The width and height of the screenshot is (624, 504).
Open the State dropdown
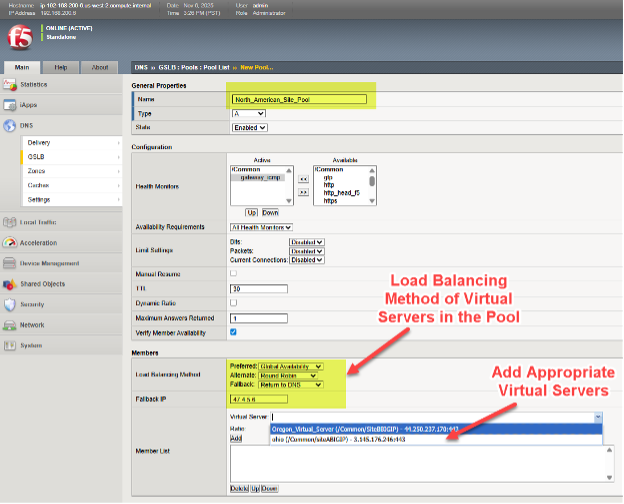coord(249,128)
